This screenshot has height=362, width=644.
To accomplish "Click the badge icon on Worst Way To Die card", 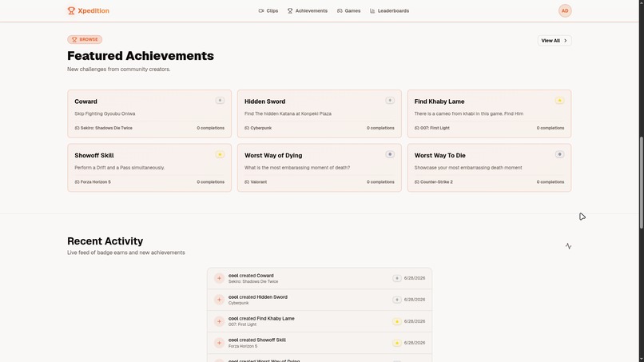I will point(559,154).
